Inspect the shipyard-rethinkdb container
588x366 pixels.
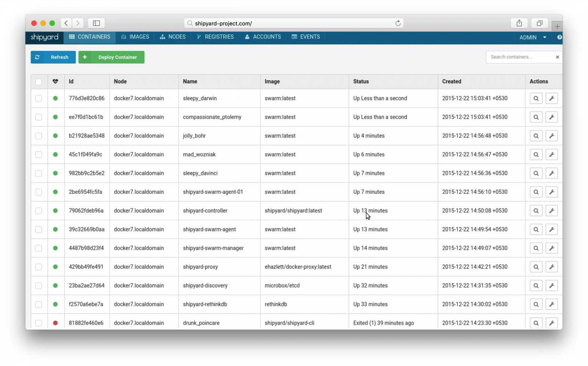536,304
